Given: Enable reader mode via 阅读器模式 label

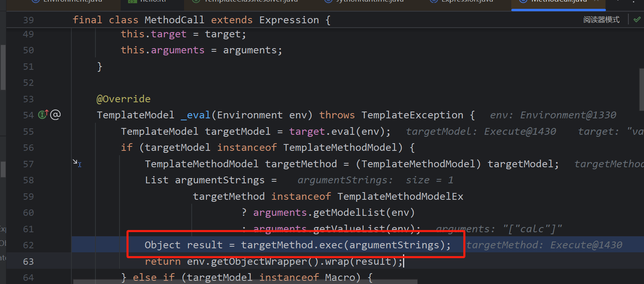Looking at the screenshot, I should (601, 20).
